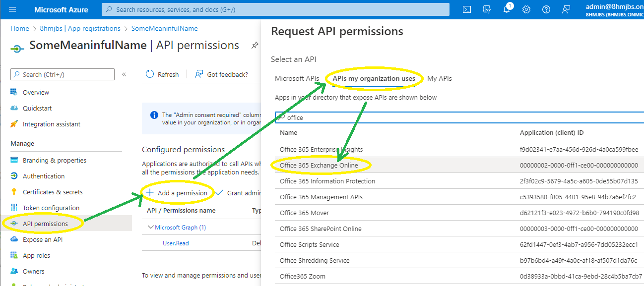Image resolution: width=644 pixels, height=286 pixels.
Task: Click the Name column header
Action: point(289,133)
